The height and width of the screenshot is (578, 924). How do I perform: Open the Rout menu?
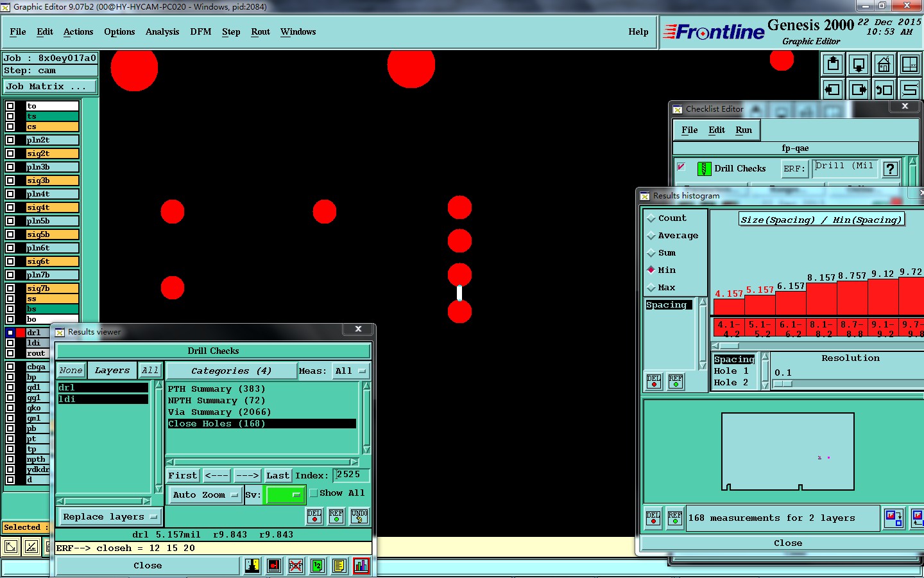pyautogui.click(x=261, y=32)
